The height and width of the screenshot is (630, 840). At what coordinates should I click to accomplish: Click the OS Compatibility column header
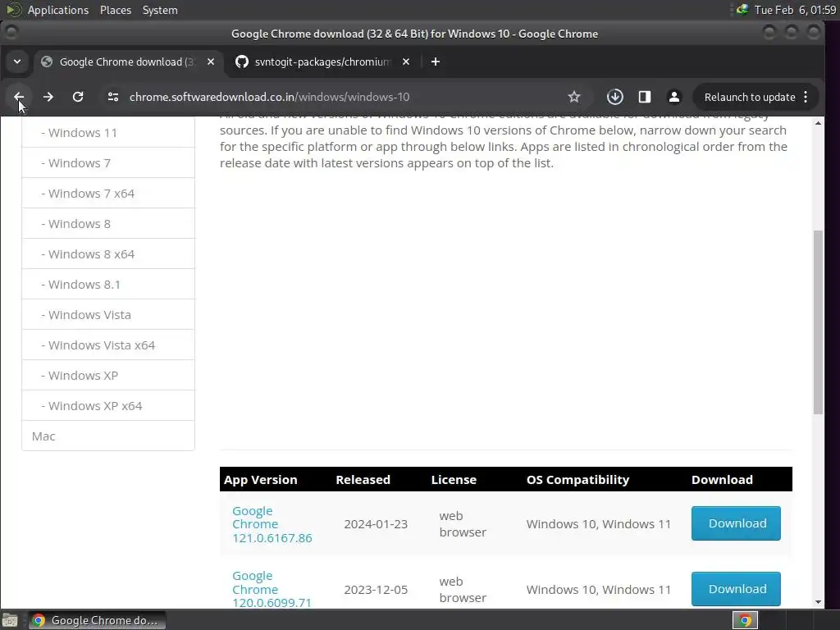coord(577,479)
